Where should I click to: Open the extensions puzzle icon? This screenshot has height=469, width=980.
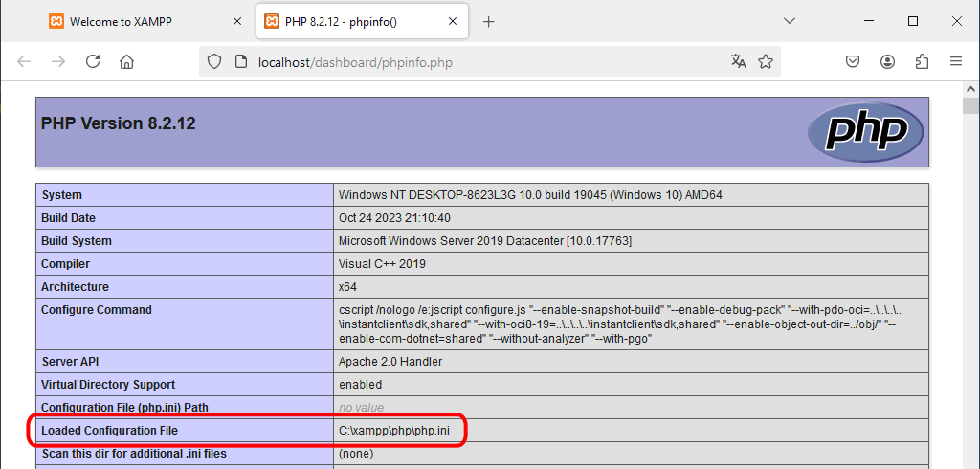(922, 61)
